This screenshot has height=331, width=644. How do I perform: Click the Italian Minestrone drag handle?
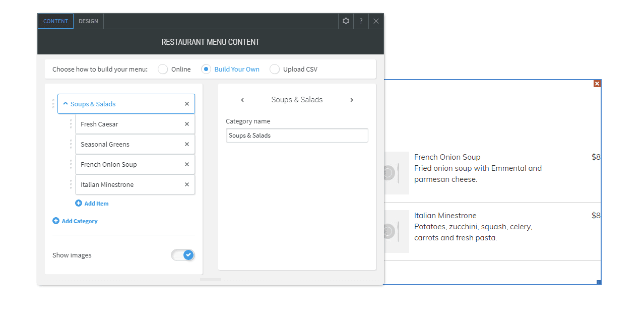71,184
